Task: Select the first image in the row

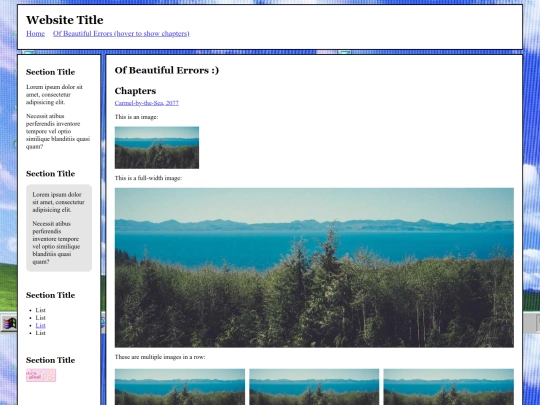Action: coord(180,387)
